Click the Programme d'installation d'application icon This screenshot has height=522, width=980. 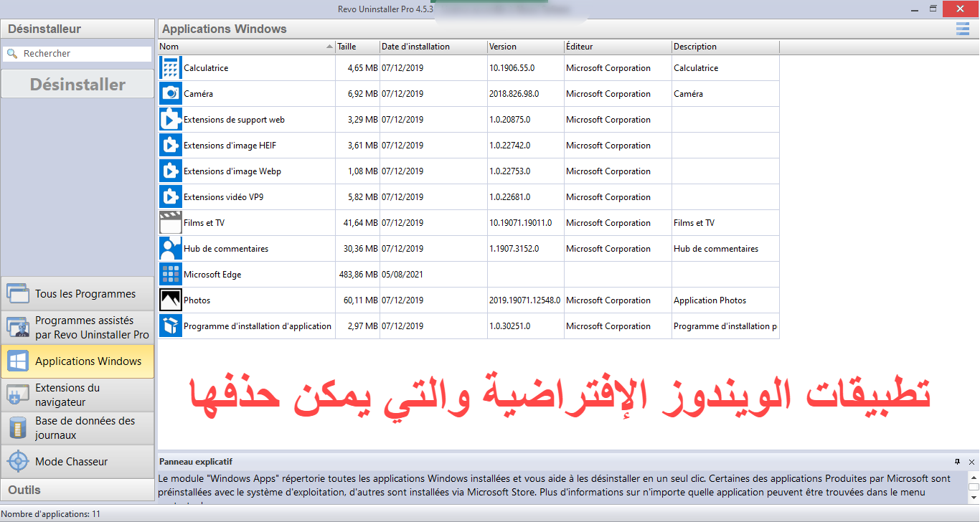click(x=171, y=326)
